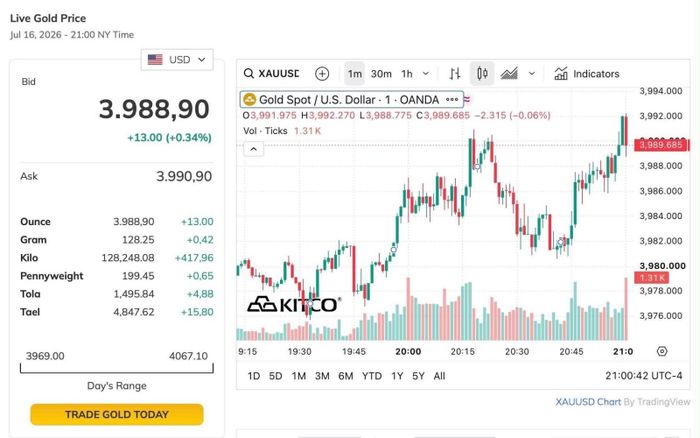The width and height of the screenshot is (700, 438).
Task: Select the candlestick chart style icon
Action: point(482,74)
